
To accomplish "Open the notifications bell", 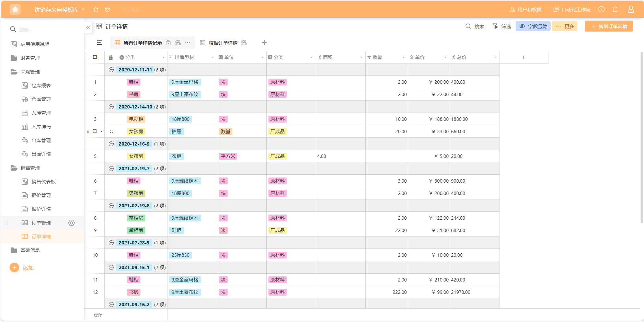I will pyautogui.click(x=615, y=10).
